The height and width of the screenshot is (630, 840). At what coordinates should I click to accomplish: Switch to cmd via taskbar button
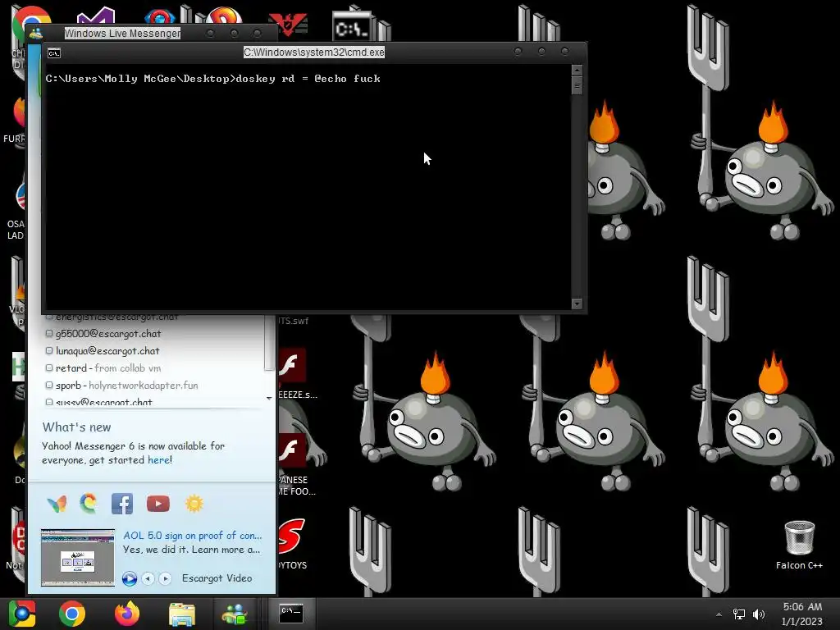[291, 614]
